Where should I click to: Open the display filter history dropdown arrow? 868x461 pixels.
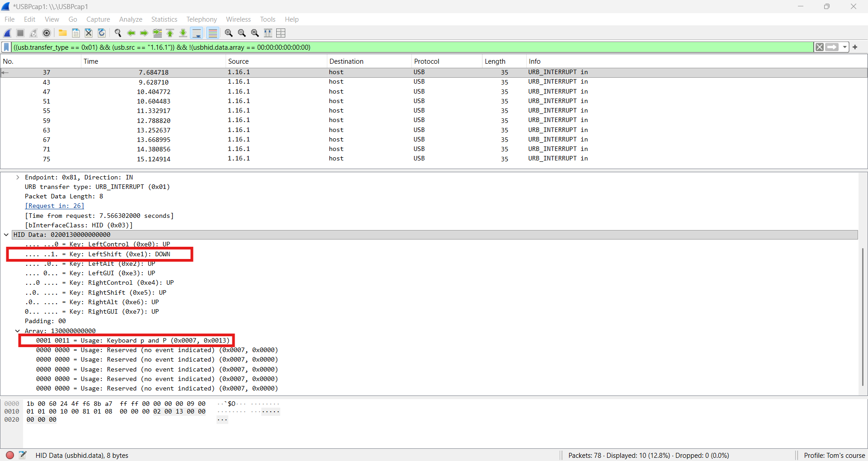click(x=844, y=47)
